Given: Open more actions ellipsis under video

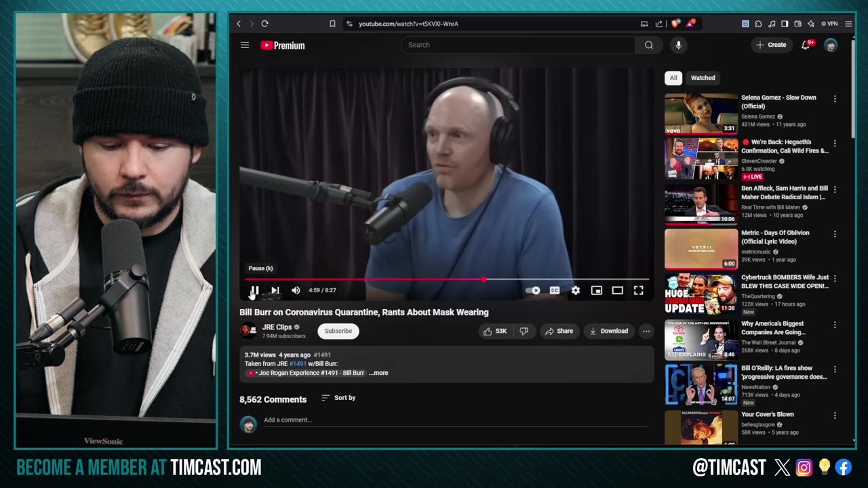Looking at the screenshot, I should [646, 331].
